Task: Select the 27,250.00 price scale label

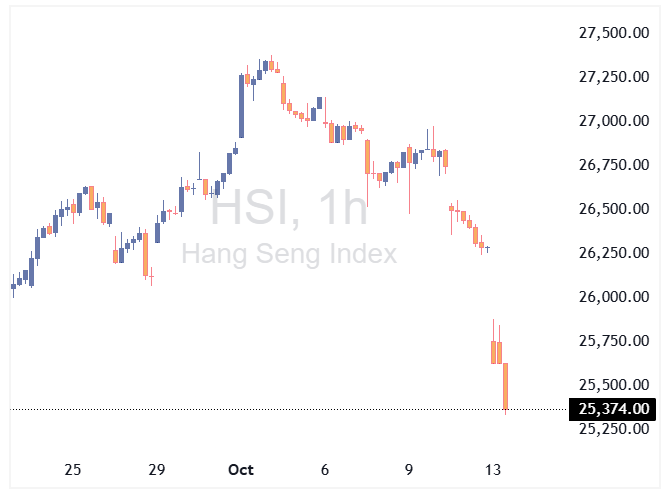Action: click(615, 77)
